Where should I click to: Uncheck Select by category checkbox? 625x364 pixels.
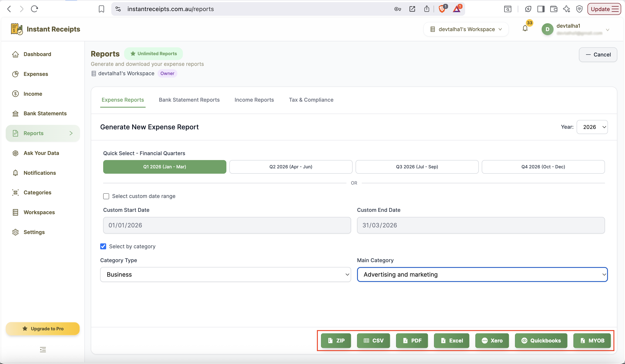pos(103,246)
